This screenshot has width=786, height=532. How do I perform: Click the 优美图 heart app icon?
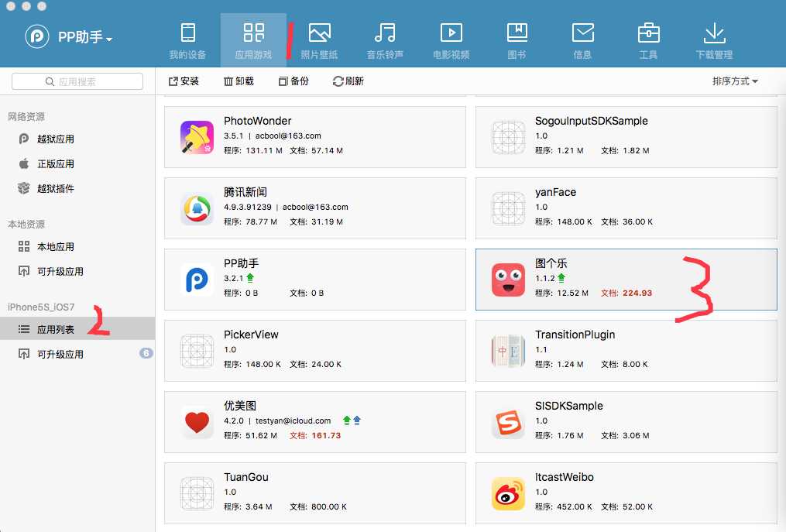click(x=197, y=422)
